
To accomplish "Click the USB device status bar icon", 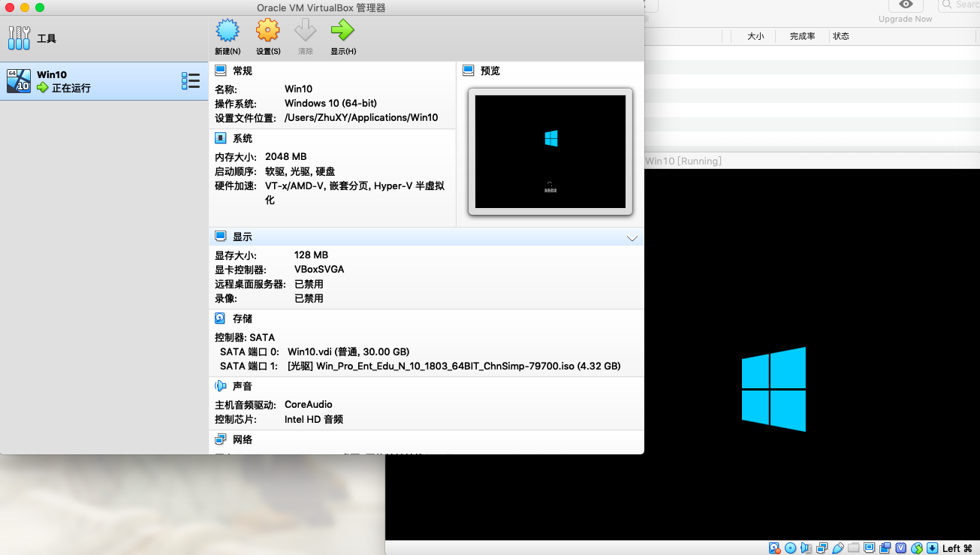I will tap(838, 548).
